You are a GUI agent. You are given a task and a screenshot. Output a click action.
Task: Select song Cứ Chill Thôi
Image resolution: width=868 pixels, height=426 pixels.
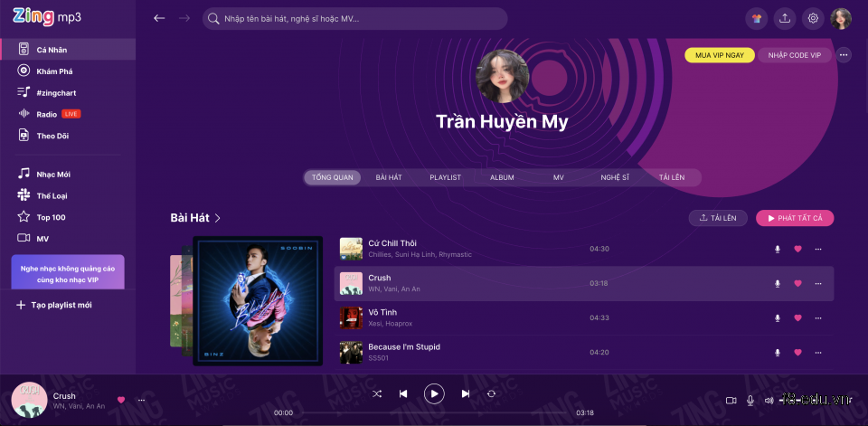pyautogui.click(x=584, y=249)
